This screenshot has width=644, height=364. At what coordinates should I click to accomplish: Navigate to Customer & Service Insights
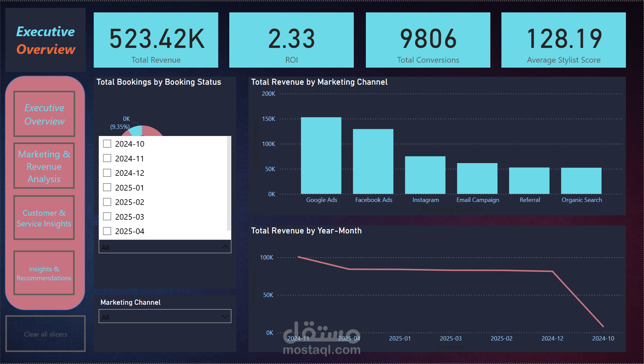click(44, 218)
